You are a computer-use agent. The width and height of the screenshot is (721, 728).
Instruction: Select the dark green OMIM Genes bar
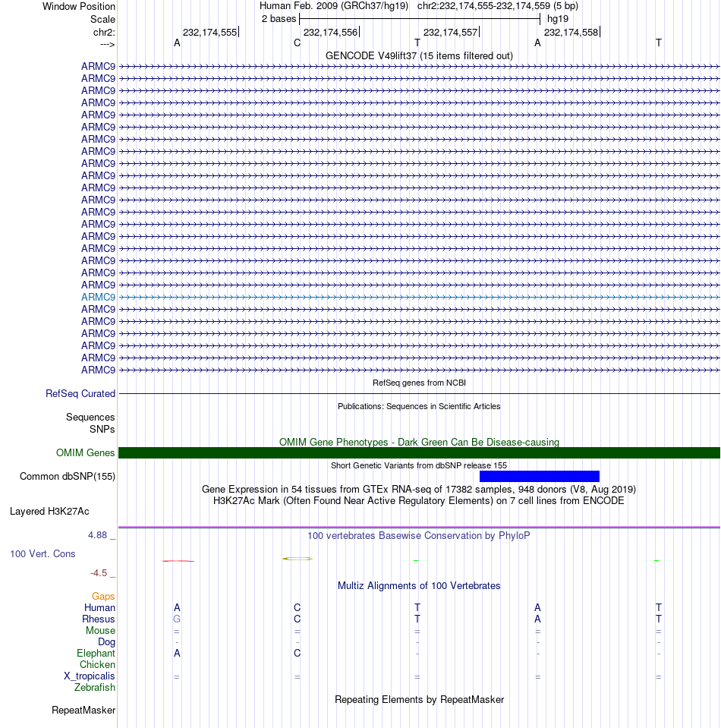point(419,452)
